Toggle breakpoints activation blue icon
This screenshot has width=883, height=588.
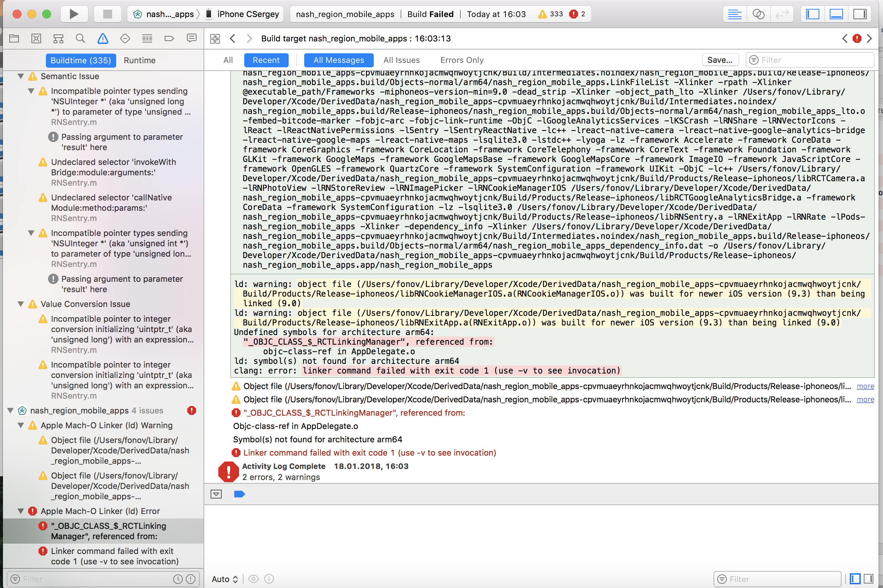click(239, 494)
